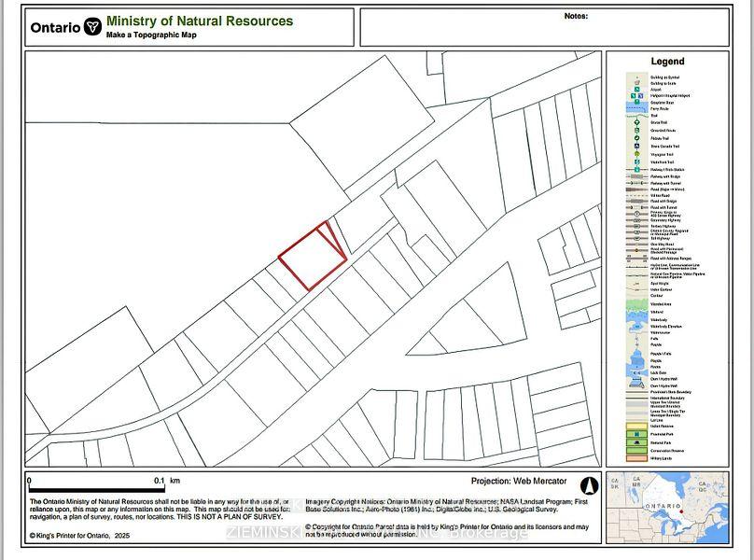Click the Indian Reserve yellow swatch
Viewport: 754px width, 560px height.
(636, 426)
